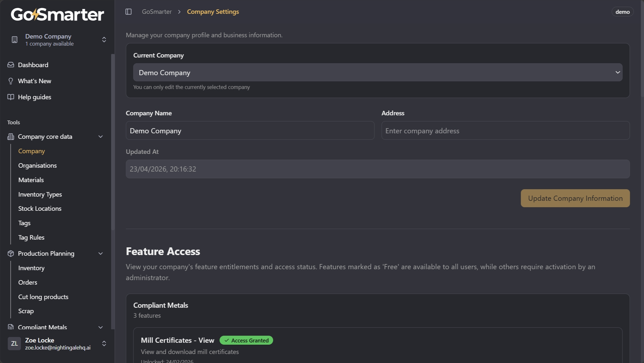Click the ZL user avatar
Viewport: 644px width, 363px height.
14,343
